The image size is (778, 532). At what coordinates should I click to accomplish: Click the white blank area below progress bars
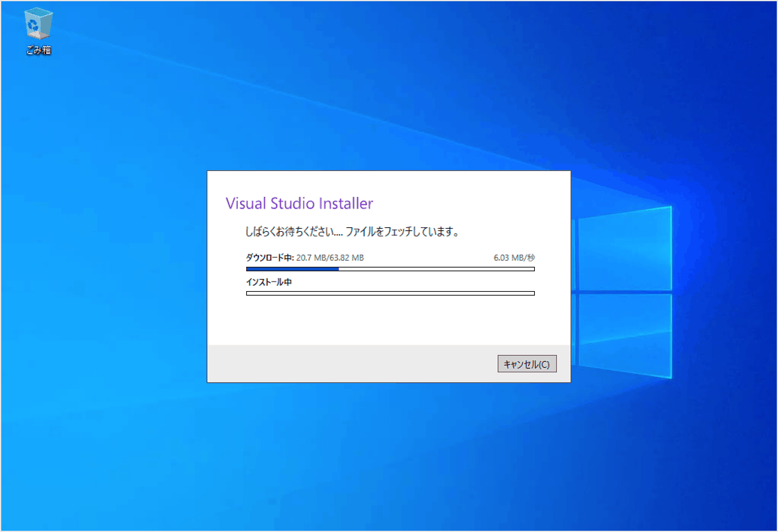389,321
